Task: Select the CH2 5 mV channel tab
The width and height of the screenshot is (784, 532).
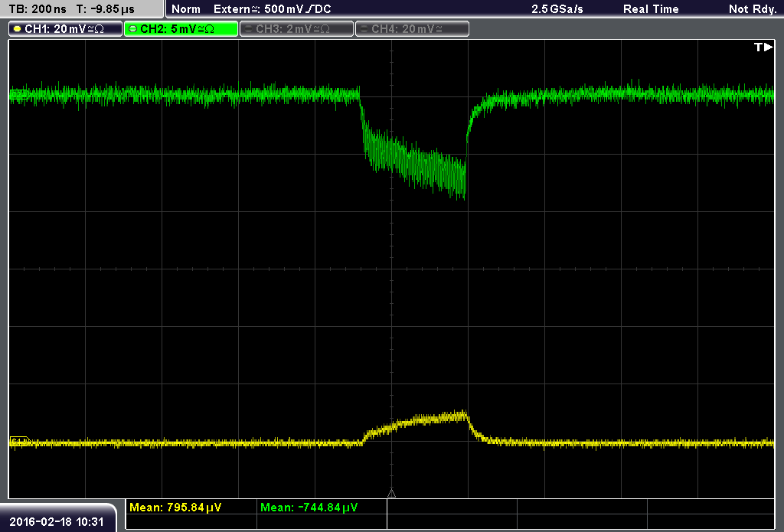Action: click(181, 29)
